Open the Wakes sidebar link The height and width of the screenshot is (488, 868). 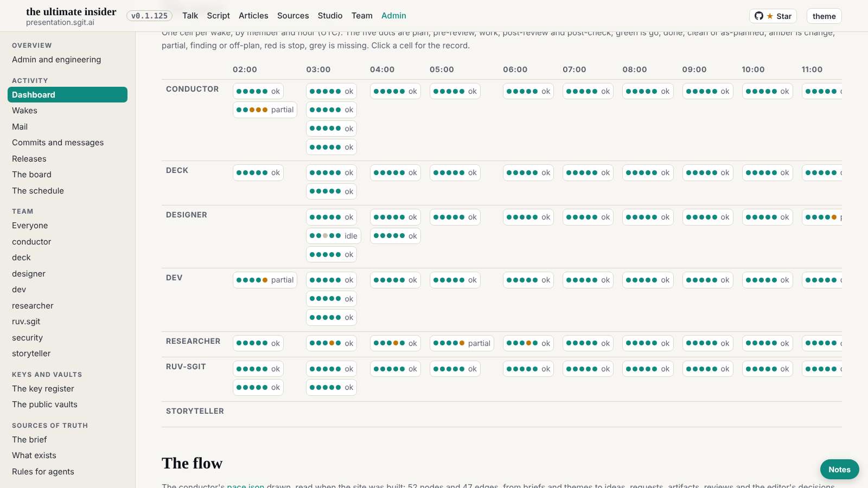click(67, 111)
